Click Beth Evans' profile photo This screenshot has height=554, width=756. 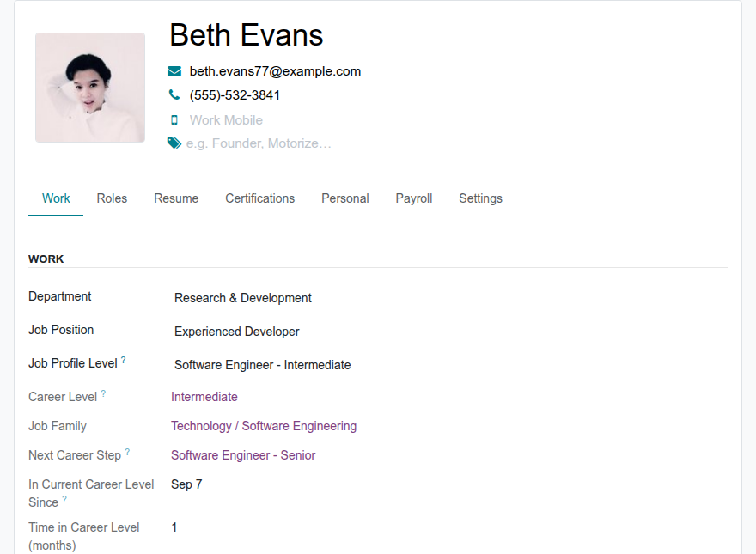click(90, 88)
